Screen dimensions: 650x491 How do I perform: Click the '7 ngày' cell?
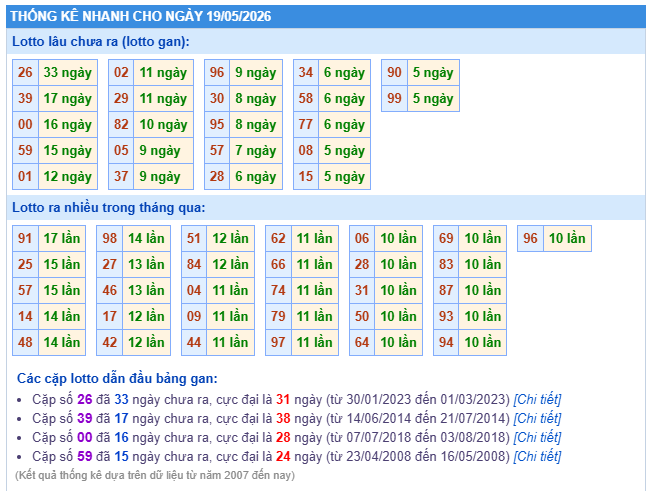(256, 151)
